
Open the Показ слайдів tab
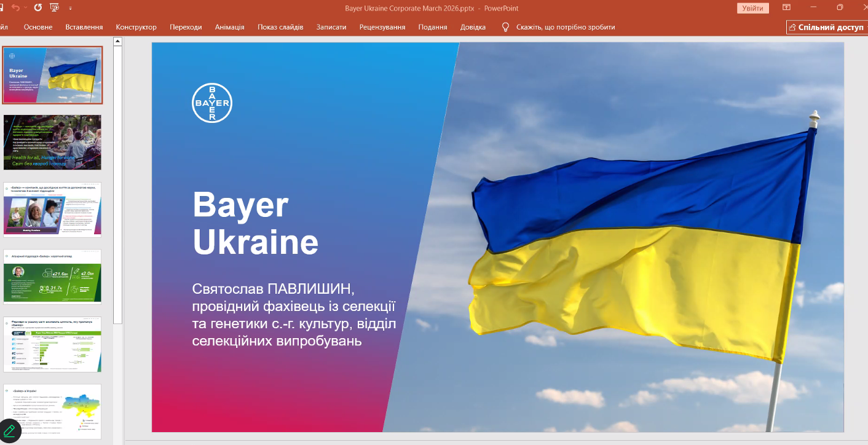pos(280,27)
